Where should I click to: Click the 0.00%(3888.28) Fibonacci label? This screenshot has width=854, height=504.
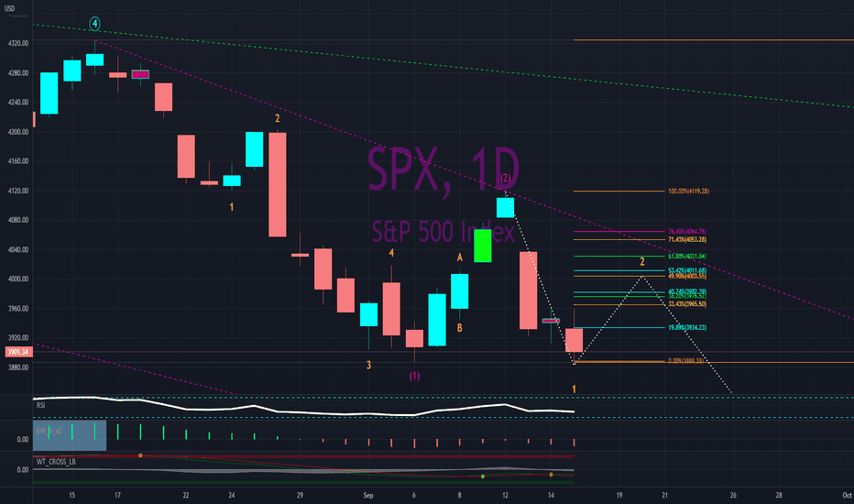pos(685,361)
